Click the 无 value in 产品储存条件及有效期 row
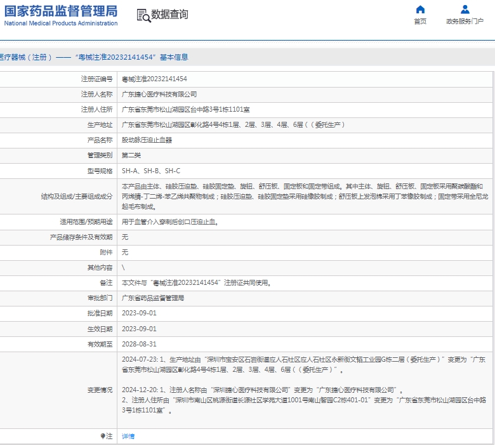Screen dimensions: 495x448 [125, 237]
